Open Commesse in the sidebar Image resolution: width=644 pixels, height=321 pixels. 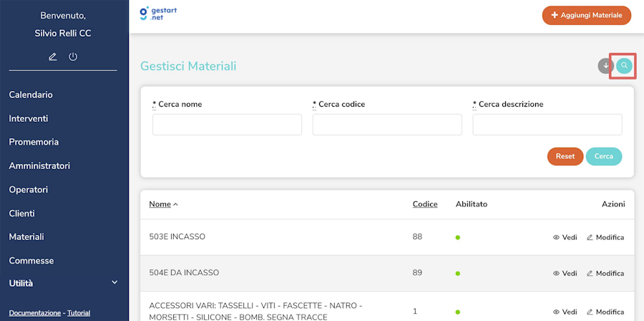tap(31, 261)
